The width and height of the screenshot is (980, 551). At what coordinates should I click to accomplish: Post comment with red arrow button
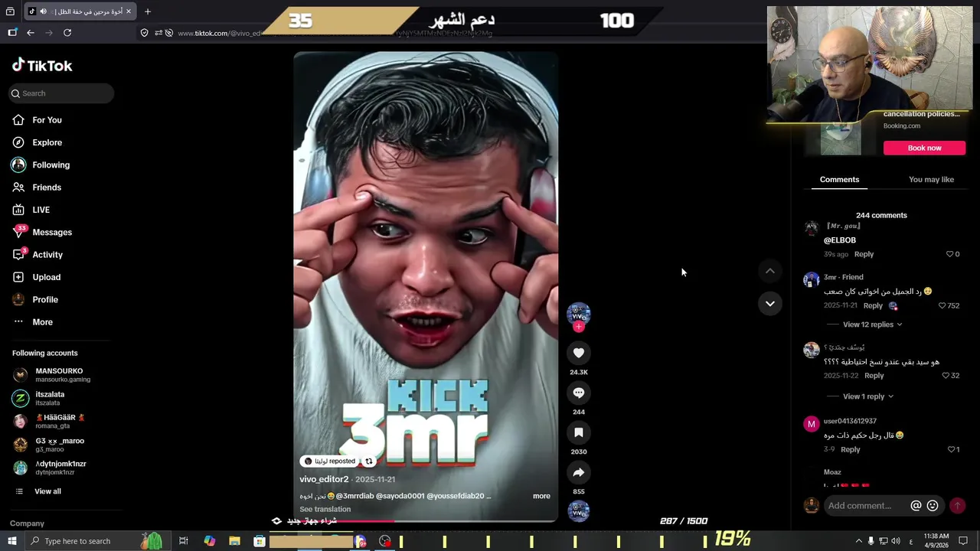click(957, 506)
